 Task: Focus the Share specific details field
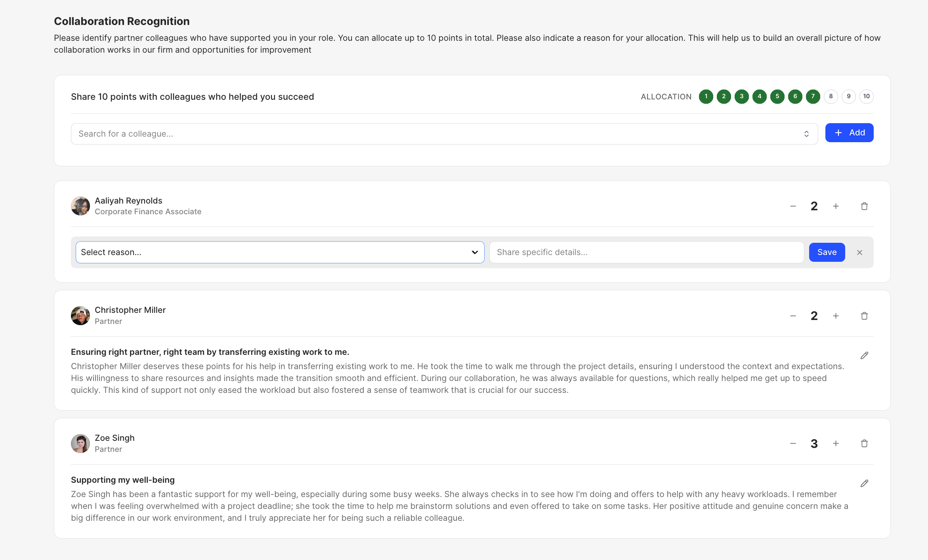(x=646, y=252)
